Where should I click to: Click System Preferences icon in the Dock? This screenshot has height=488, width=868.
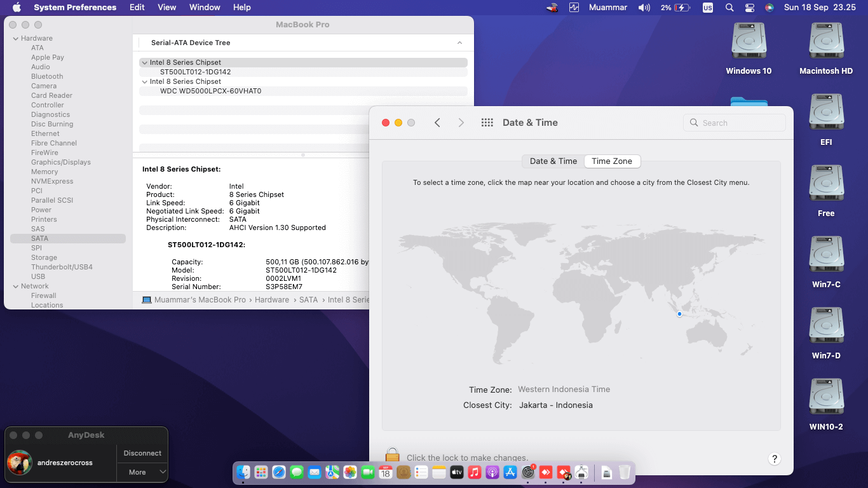[x=528, y=472]
